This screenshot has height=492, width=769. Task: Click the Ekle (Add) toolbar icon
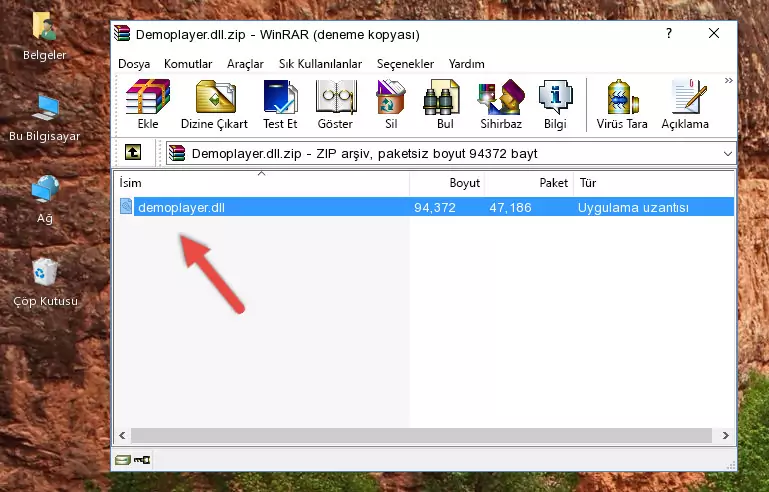point(148,104)
